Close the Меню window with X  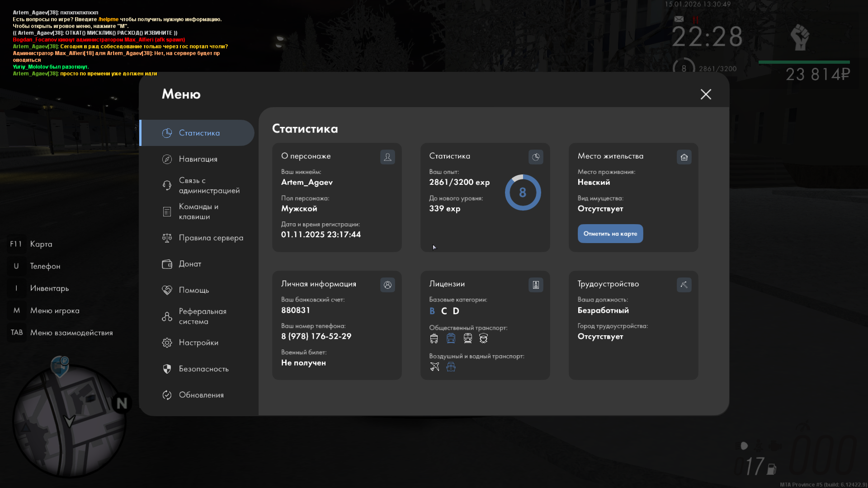pos(706,94)
